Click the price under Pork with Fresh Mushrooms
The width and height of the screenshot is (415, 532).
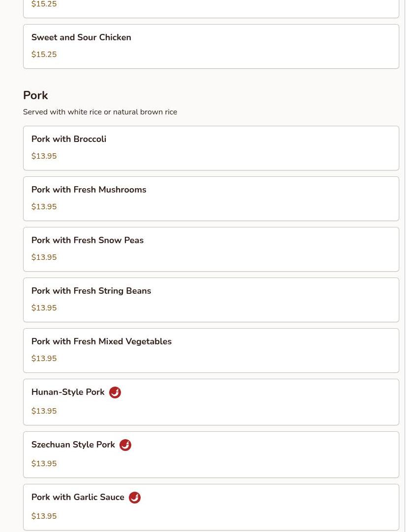tap(44, 207)
